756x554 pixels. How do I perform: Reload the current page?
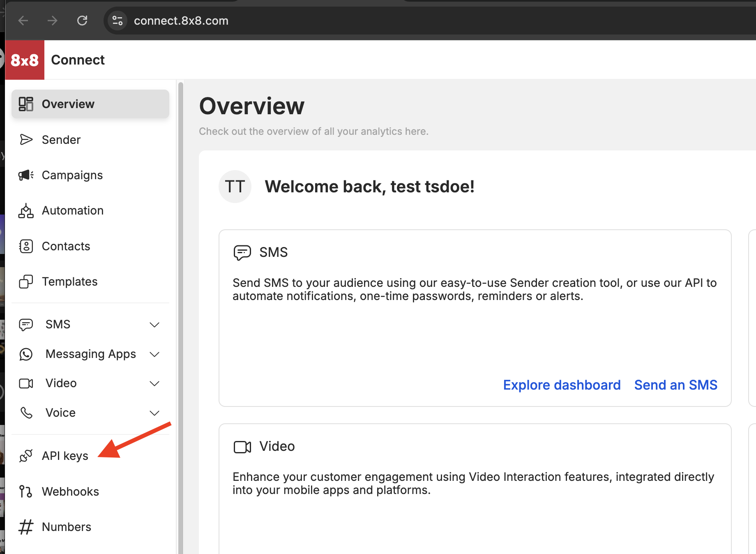(83, 21)
